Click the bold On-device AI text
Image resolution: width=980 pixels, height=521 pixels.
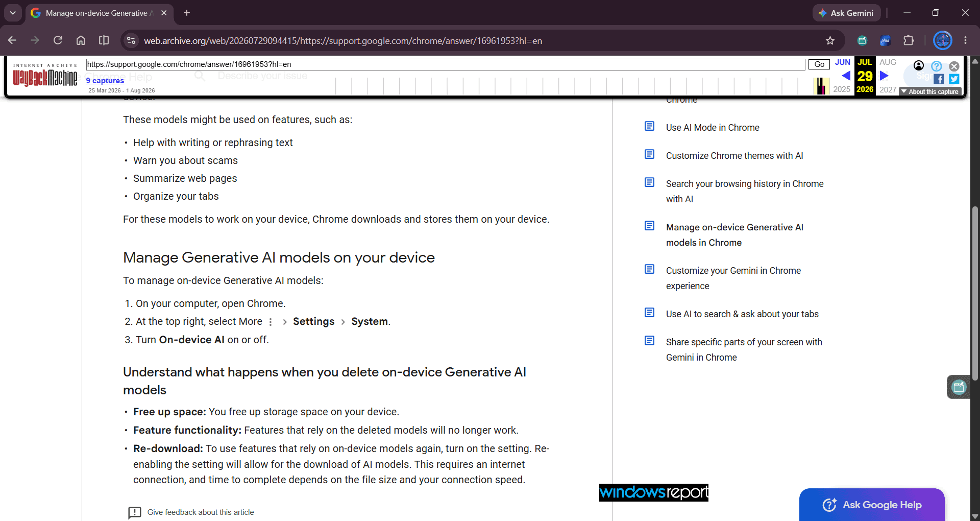[191, 340]
